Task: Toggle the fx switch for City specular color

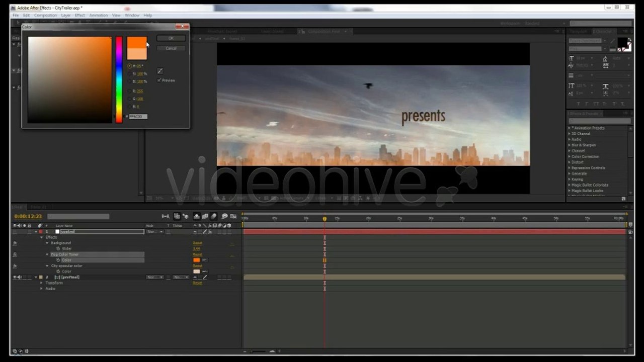Action: pyautogui.click(x=15, y=265)
